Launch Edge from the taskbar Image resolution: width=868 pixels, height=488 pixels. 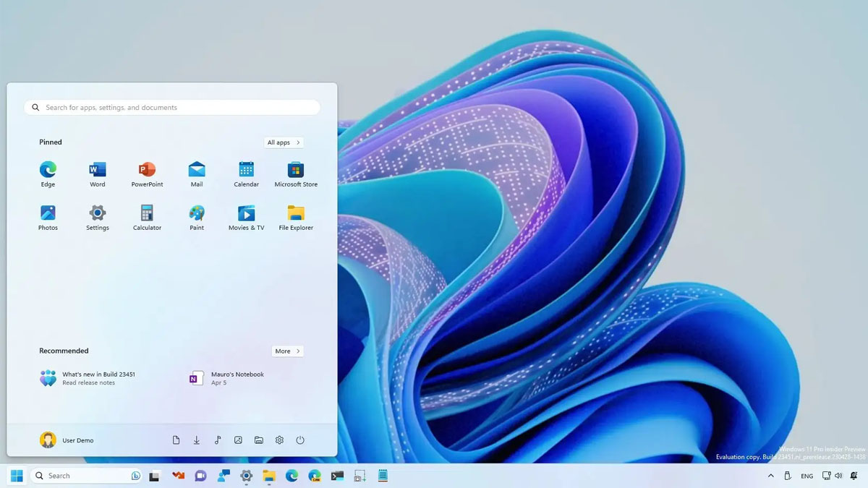click(x=292, y=476)
